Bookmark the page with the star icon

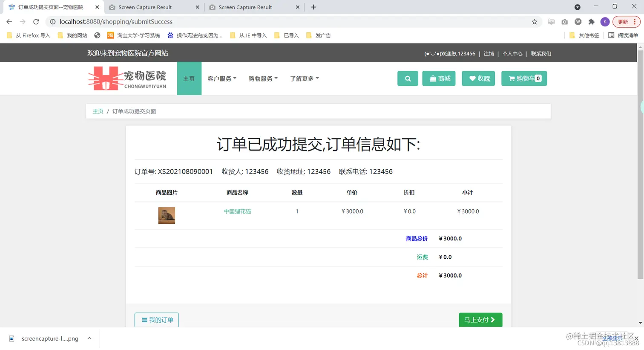pos(535,22)
